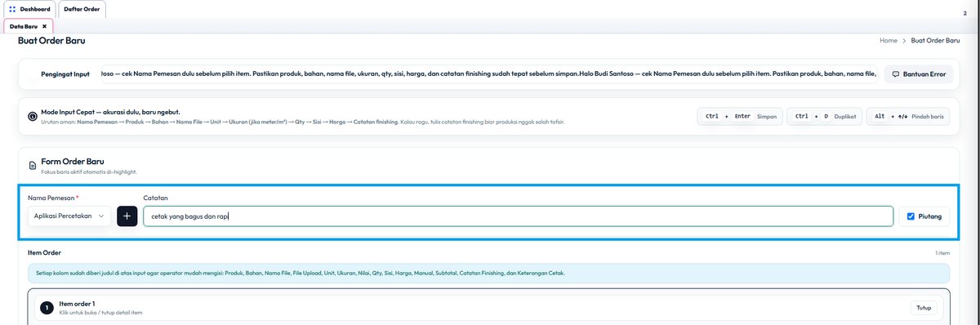Screen dimensions: 980x325
Task: Click the blue column hint banner
Action: click(x=489, y=274)
